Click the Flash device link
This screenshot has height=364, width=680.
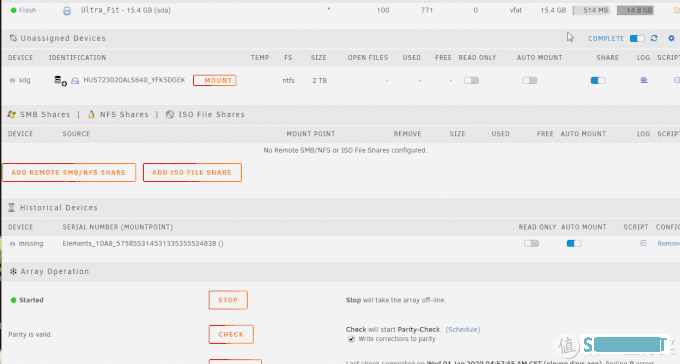pos(27,10)
